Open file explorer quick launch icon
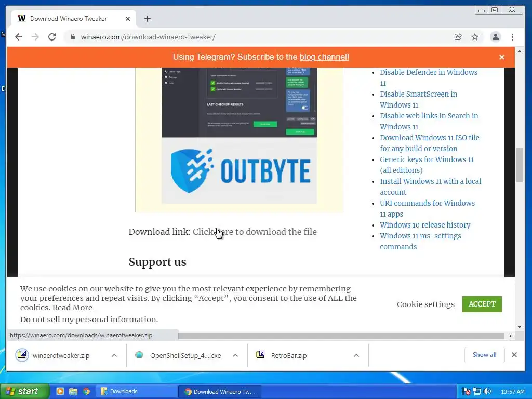The width and height of the screenshot is (532, 399). 73,391
